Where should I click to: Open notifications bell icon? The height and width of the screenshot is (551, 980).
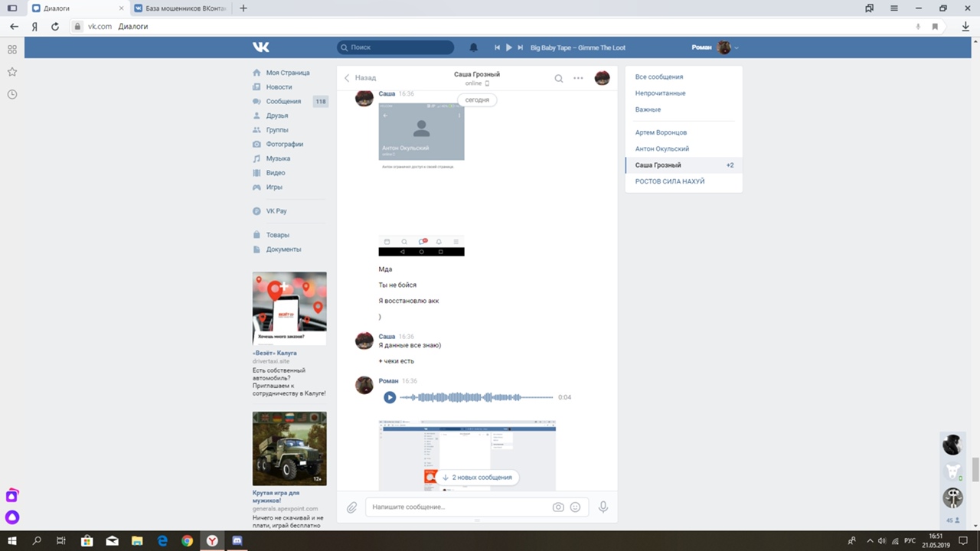(473, 47)
